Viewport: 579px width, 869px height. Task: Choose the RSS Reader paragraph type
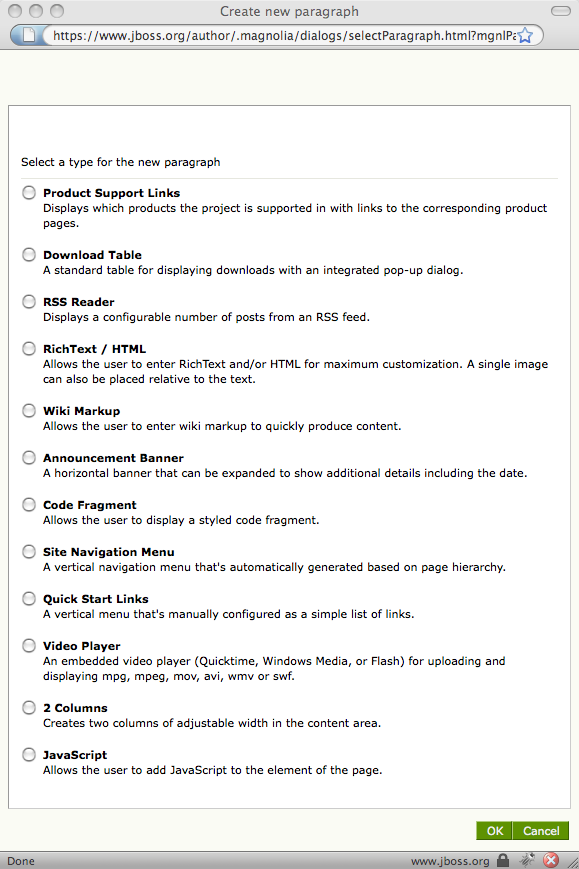click(29, 301)
